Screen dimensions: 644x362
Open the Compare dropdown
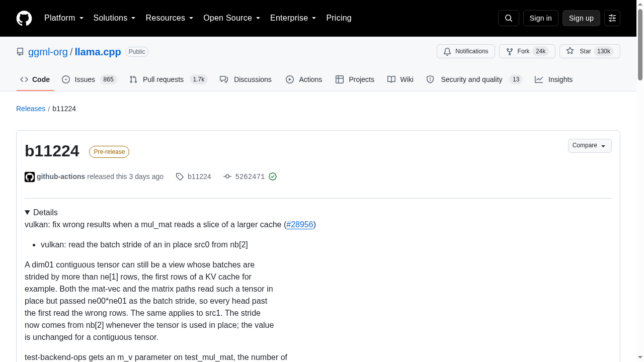(590, 146)
